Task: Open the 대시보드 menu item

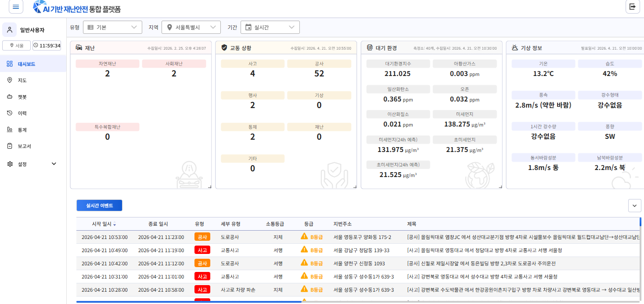Action: 33,64
